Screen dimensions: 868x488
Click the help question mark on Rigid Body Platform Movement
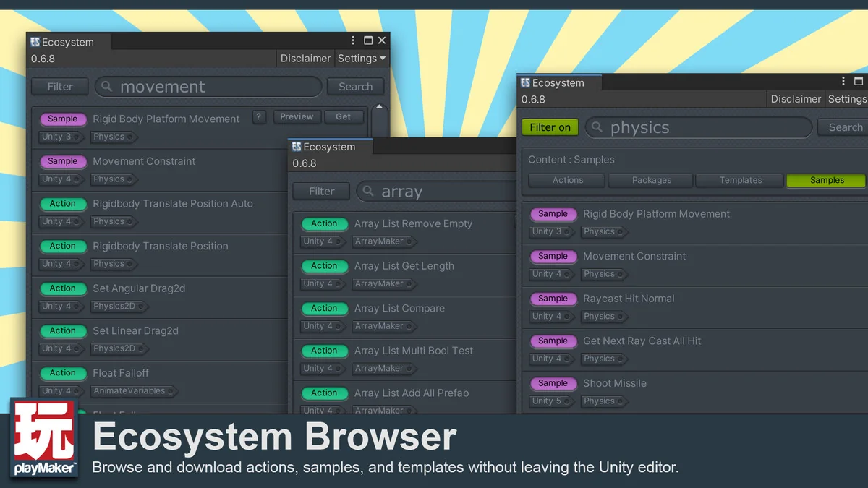pyautogui.click(x=260, y=117)
